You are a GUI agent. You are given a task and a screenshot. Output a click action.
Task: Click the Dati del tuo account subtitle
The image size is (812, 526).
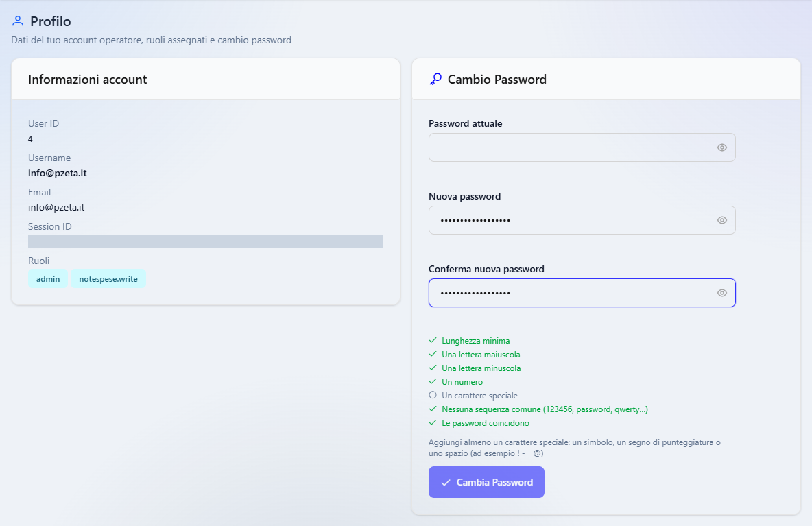(x=151, y=40)
